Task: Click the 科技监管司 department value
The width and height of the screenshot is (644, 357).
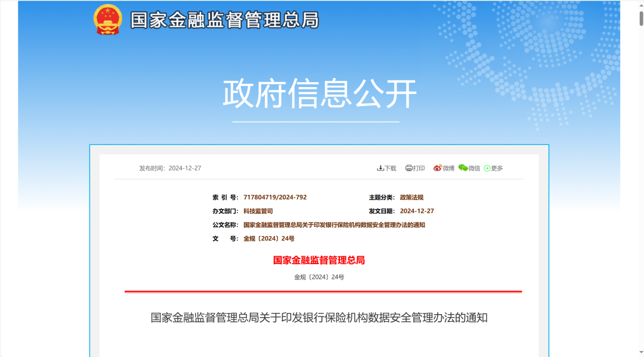Action: (258, 211)
